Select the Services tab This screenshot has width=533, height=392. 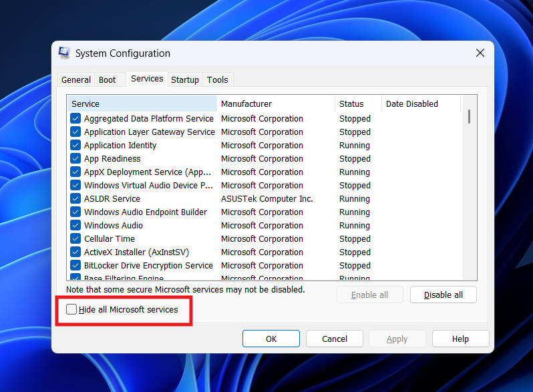147,79
